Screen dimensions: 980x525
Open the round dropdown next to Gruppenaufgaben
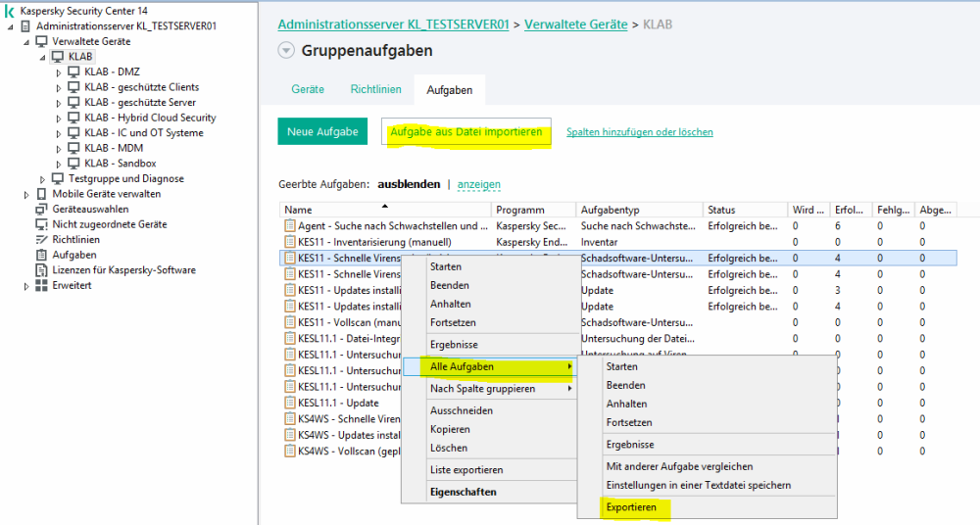click(286, 51)
